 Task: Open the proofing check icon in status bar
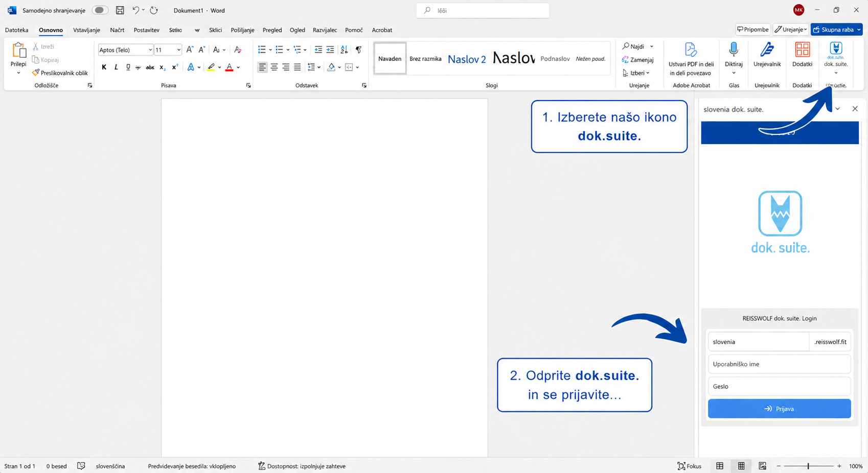(x=81, y=466)
